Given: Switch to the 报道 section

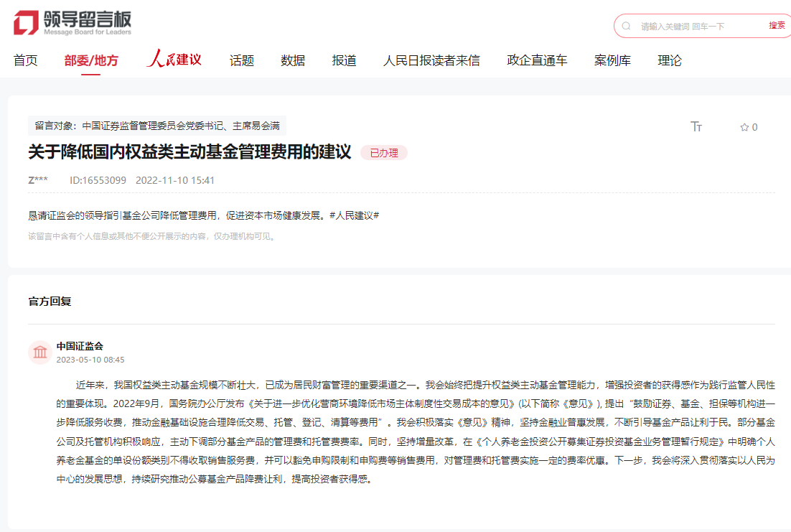Looking at the screenshot, I should [344, 61].
